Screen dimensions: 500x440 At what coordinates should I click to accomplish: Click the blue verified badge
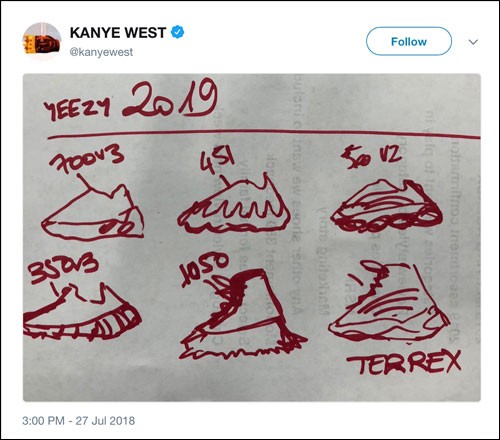tap(177, 32)
